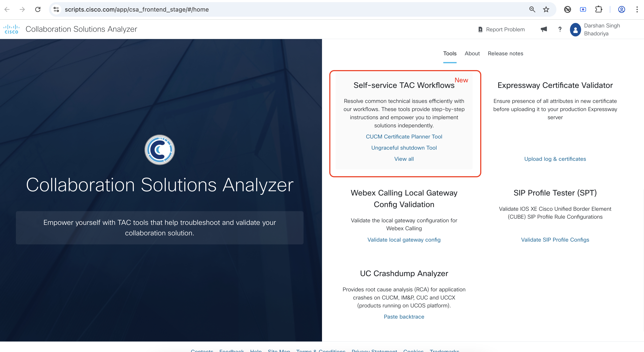Open the globe extension icon in toolbar
Viewport: 644px width, 352px height.
click(x=568, y=9)
